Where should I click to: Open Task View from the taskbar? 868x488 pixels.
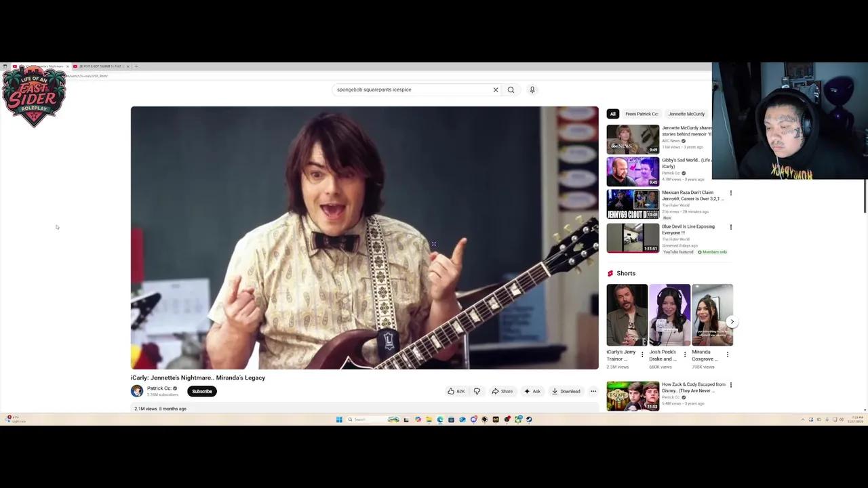click(x=406, y=420)
